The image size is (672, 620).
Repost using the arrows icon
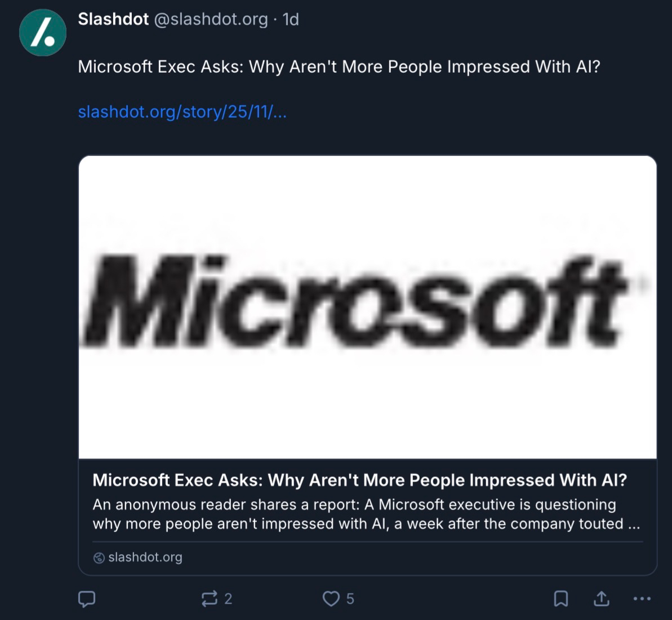[209, 599]
